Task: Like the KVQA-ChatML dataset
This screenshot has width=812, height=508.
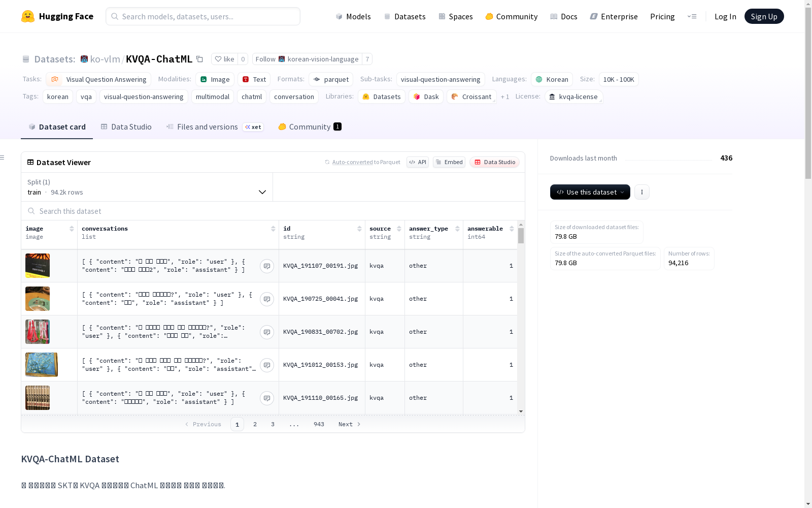Action: 224,59
